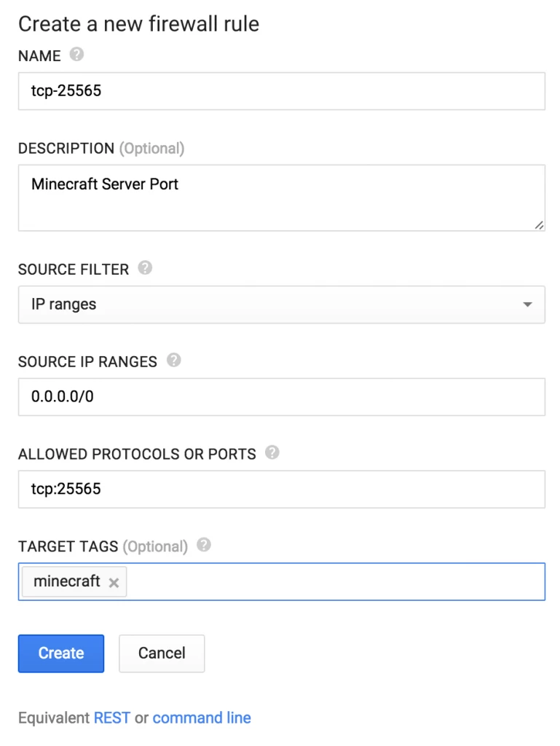The height and width of the screenshot is (746, 560).
Task: Click the Create button
Action: coord(61,653)
